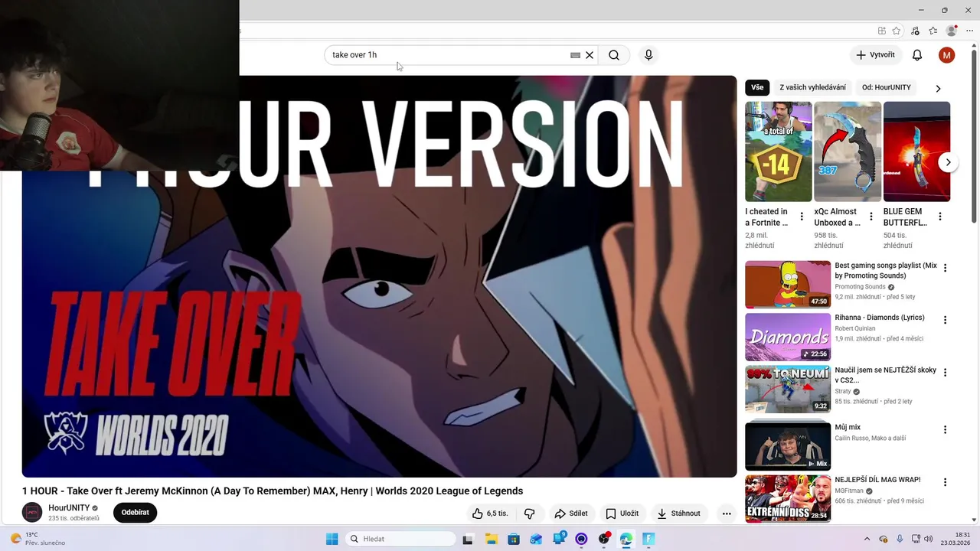Open the HourUNITY channel avatar
The width and height of the screenshot is (980, 551).
[x=32, y=513]
